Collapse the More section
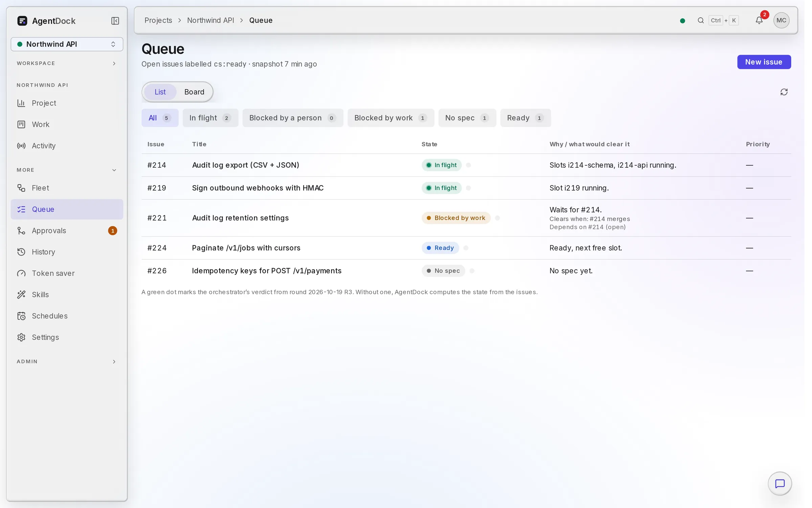The width and height of the screenshot is (812, 508). point(67,170)
